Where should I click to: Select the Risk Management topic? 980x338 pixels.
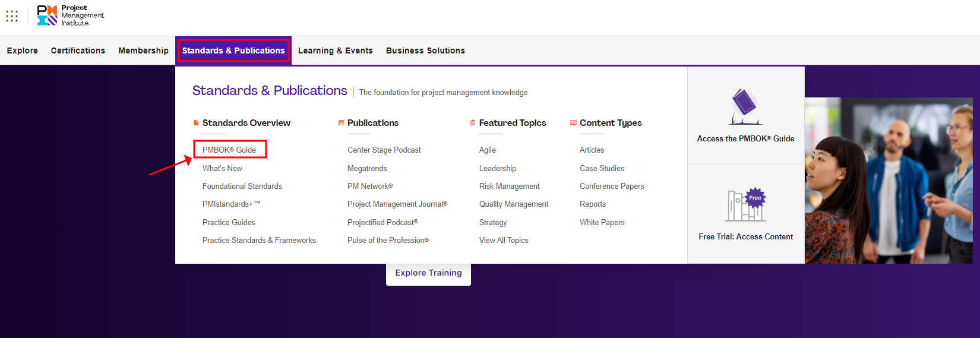coord(509,187)
